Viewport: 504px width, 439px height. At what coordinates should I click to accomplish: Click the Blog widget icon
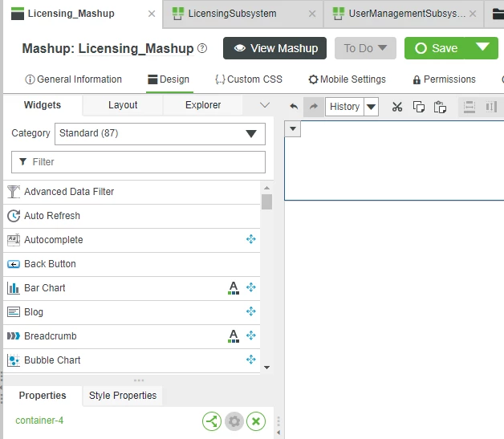14,311
